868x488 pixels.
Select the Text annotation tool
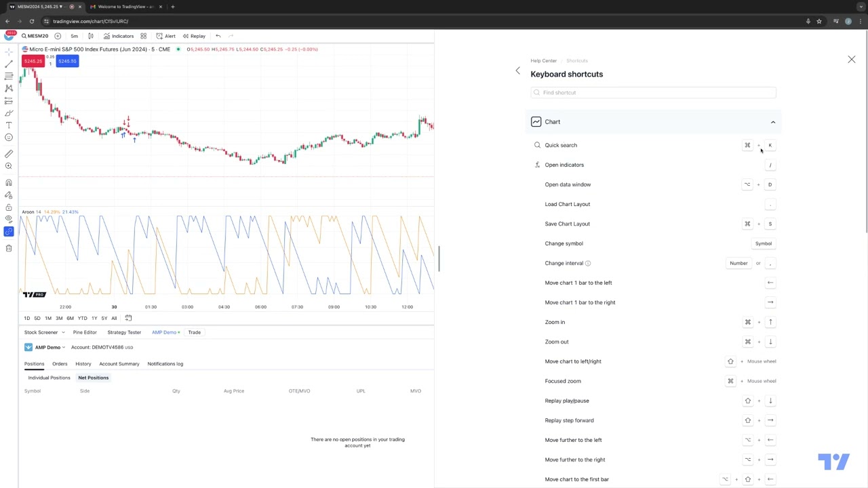click(x=9, y=125)
